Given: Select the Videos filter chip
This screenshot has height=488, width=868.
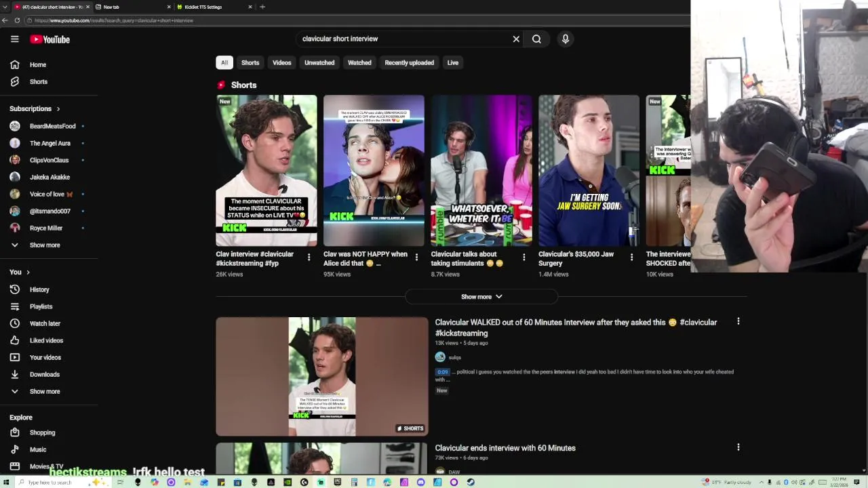Looking at the screenshot, I should [x=282, y=62].
